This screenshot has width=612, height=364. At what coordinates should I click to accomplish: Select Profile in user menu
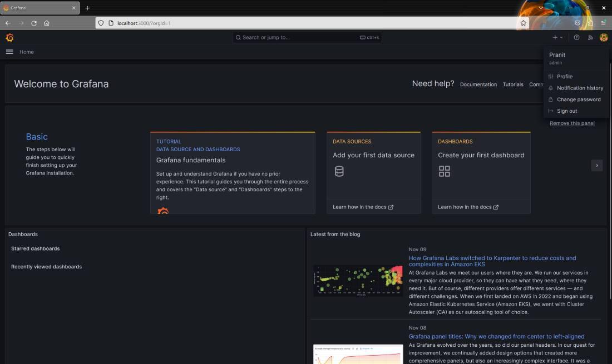tap(576, 76)
